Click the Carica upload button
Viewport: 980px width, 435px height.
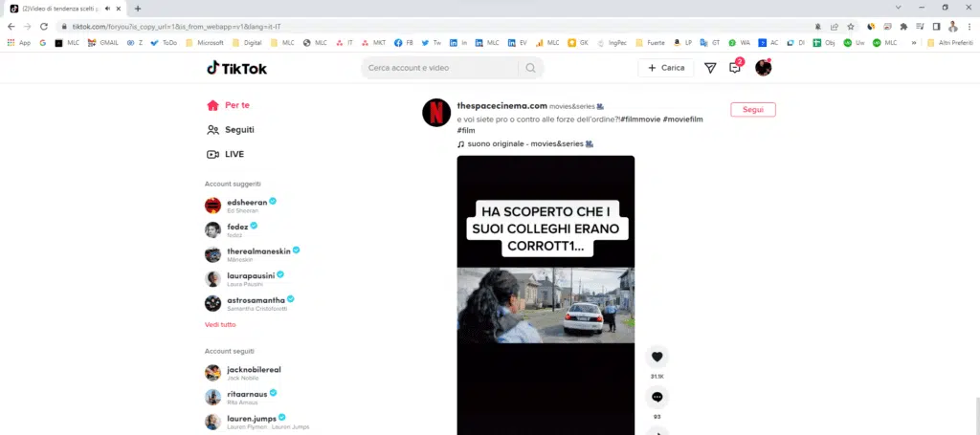[666, 68]
